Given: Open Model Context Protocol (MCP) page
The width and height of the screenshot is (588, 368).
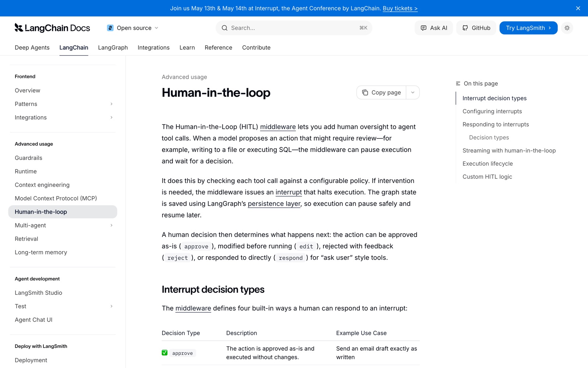Looking at the screenshot, I should pos(56,198).
